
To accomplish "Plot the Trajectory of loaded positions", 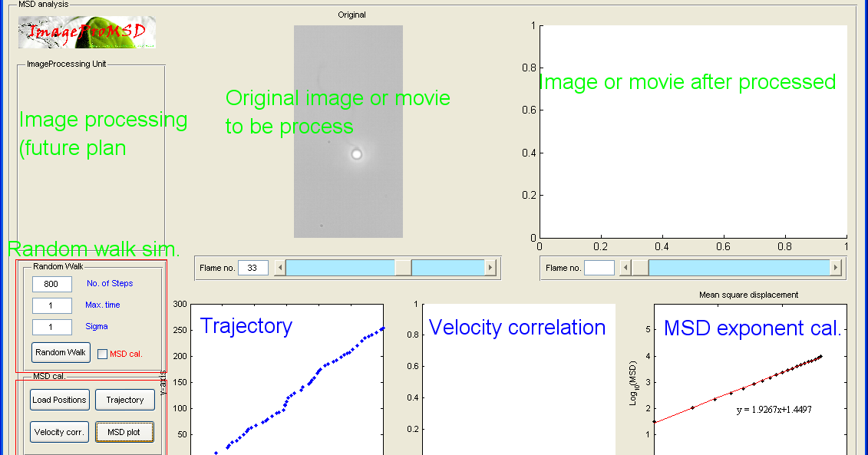I will (x=124, y=400).
